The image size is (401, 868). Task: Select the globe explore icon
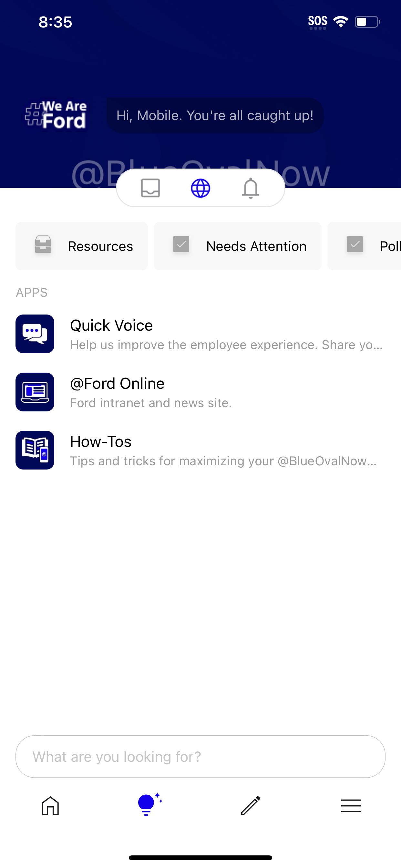tap(200, 188)
